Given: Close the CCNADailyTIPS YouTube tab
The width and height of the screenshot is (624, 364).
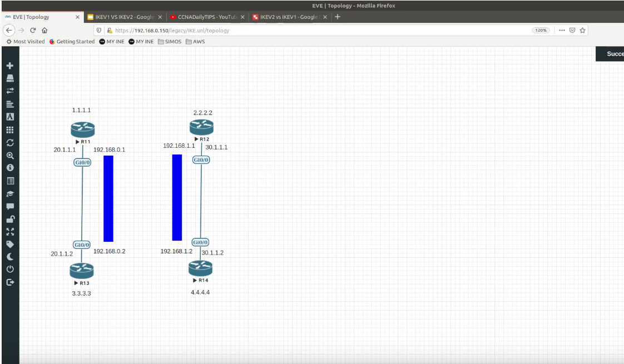Looking at the screenshot, I should [x=242, y=17].
